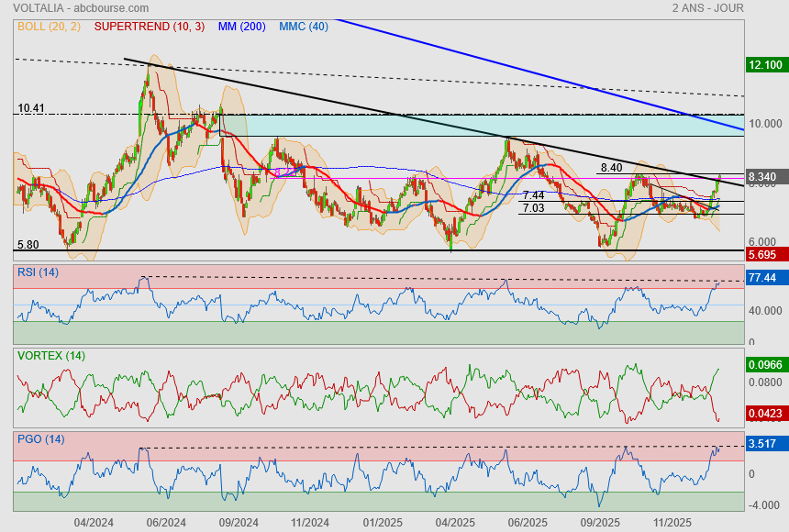Viewport: 789px width, 532px height.
Task: Click the red 0.0423 Vortex value tag
Action: 765,413
